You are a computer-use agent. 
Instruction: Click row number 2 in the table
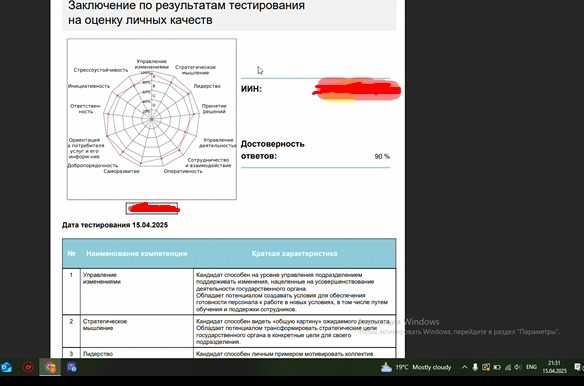point(71,321)
